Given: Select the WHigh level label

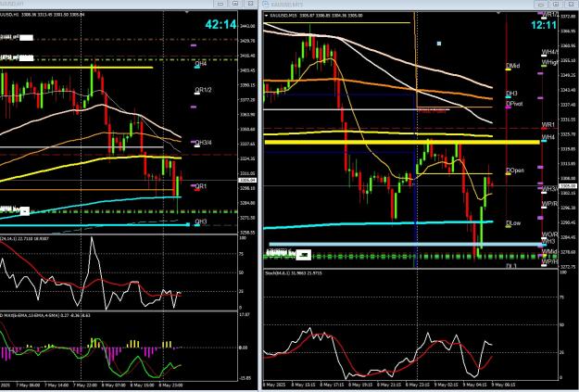Looking at the screenshot, I should point(549,62).
